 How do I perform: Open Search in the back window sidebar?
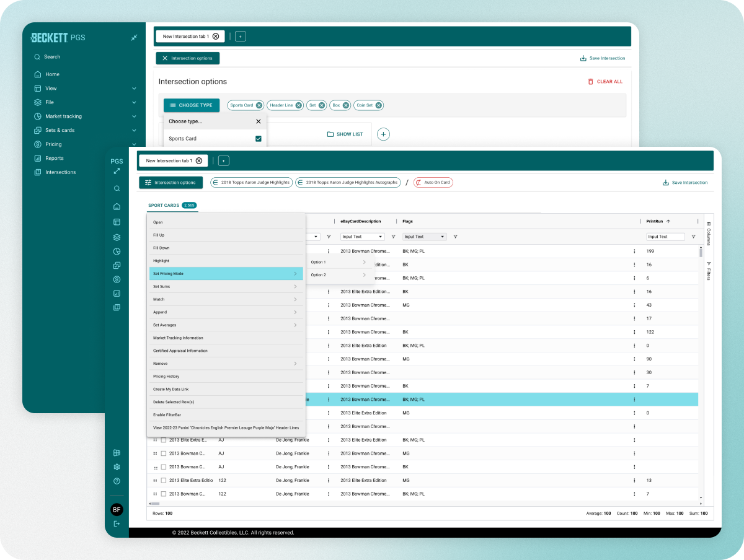[x=47, y=56]
